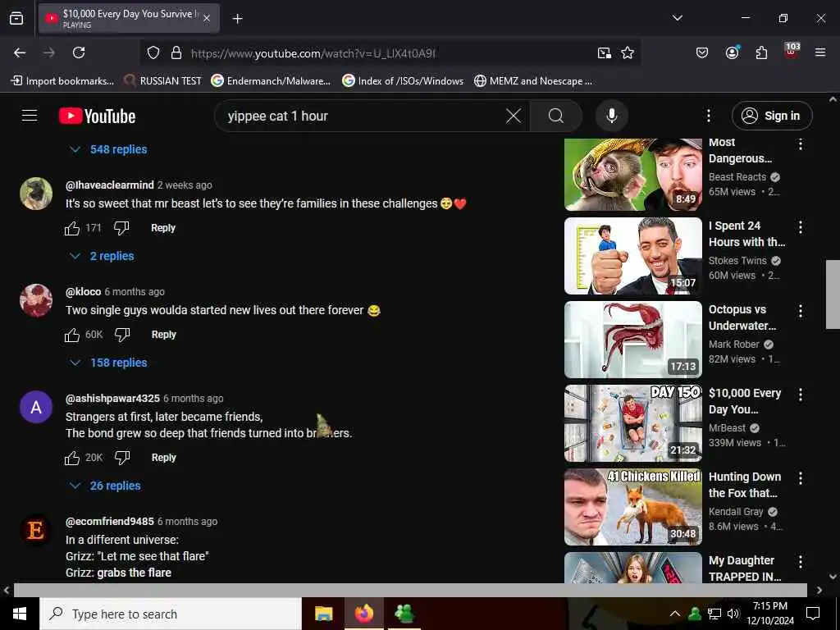This screenshot has height=630, width=840.
Task: Click the horizontal scrollbar at bottom
Action: coord(410,590)
